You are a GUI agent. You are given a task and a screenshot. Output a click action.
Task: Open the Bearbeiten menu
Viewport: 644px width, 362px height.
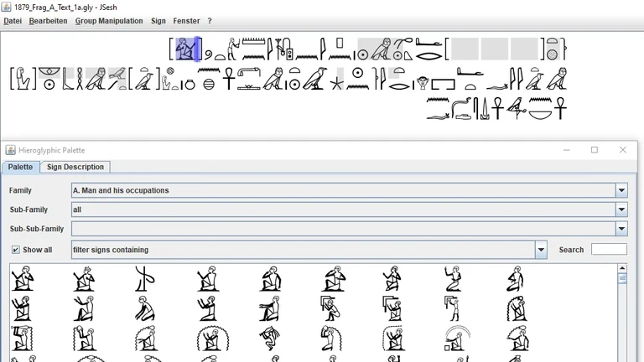point(48,21)
